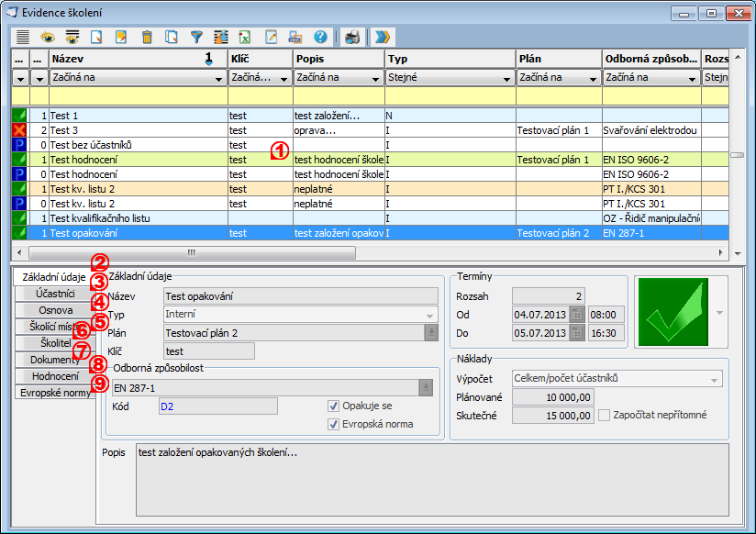Open the filter funnel tool
756x534 pixels.
(196, 38)
